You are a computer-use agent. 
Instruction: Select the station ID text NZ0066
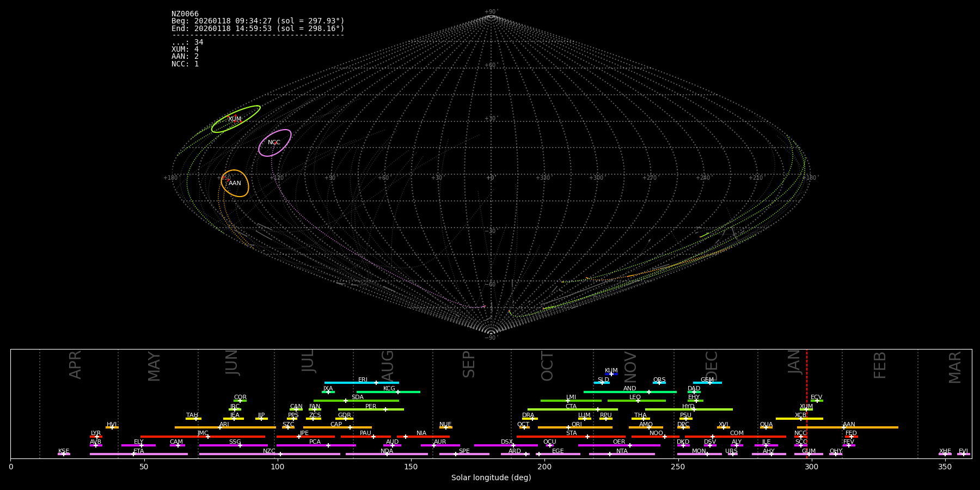(185, 14)
